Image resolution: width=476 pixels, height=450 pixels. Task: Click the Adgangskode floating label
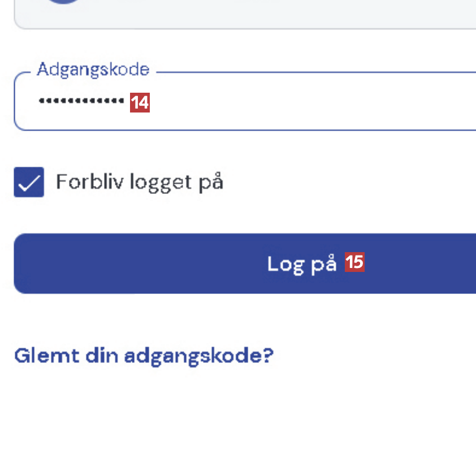(93, 70)
